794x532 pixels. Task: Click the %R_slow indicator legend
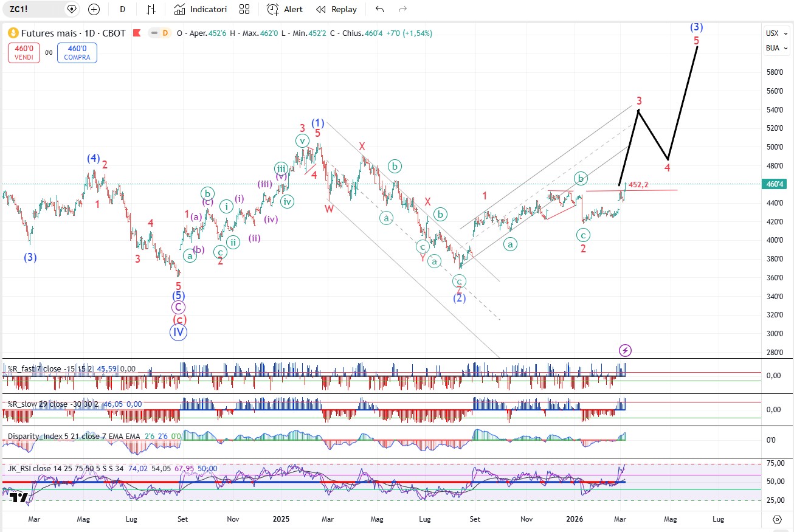(x=74, y=404)
